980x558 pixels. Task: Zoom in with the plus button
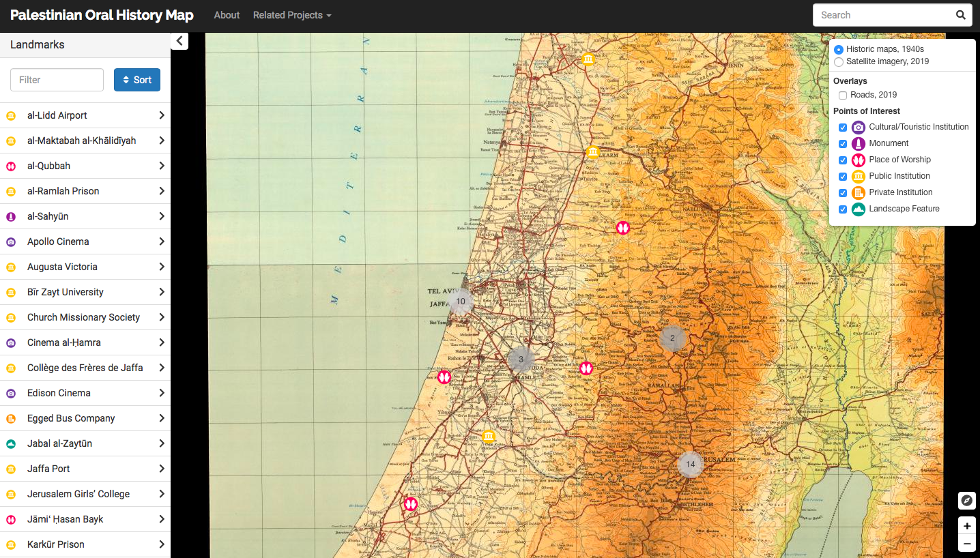click(966, 526)
